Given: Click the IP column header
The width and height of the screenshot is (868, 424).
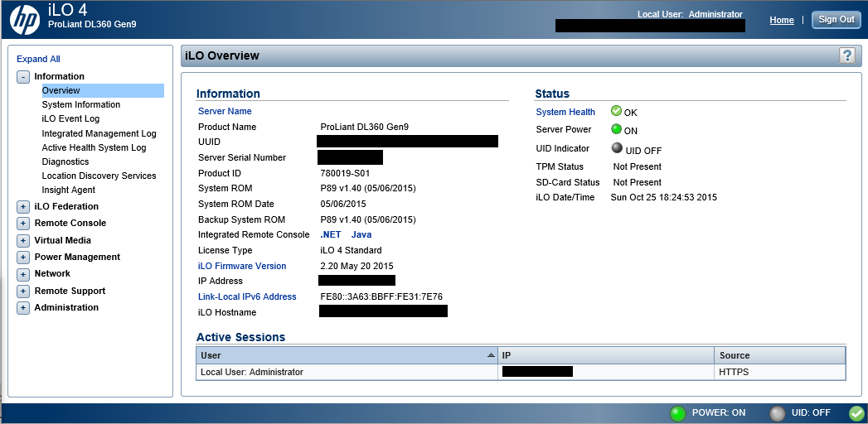Looking at the screenshot, I should [606, 355].
